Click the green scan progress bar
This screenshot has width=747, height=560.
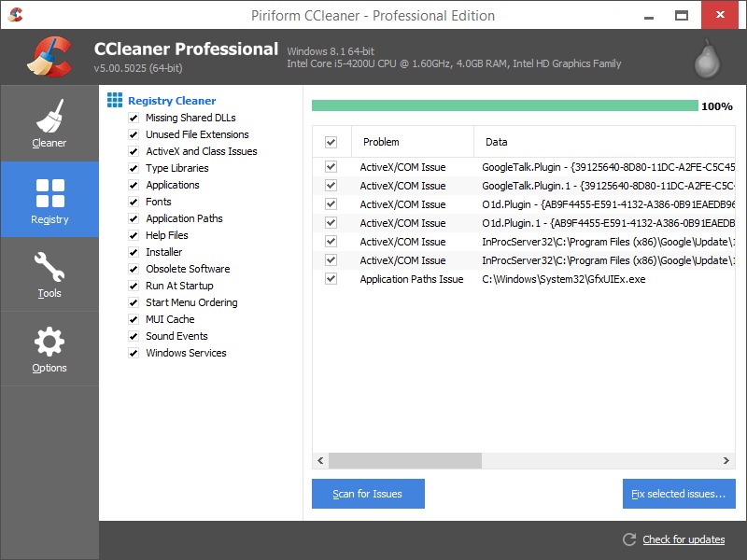[504, 105]
